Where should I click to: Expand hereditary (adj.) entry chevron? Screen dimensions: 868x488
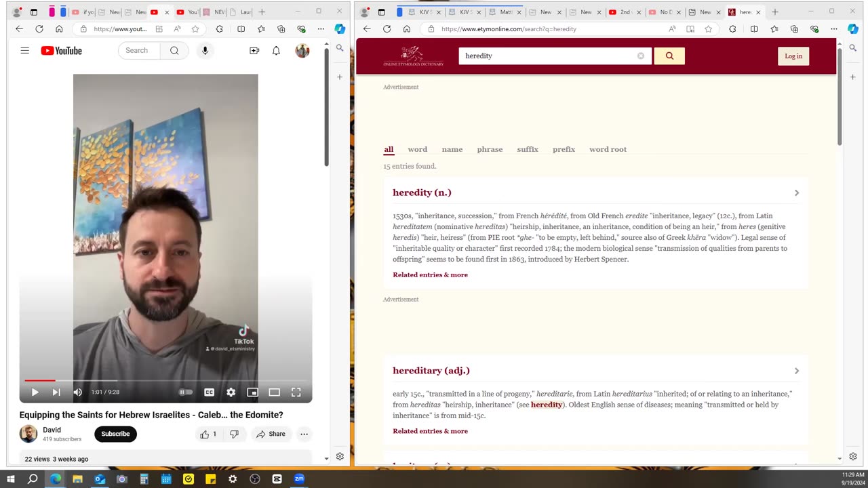pos(797,371)
